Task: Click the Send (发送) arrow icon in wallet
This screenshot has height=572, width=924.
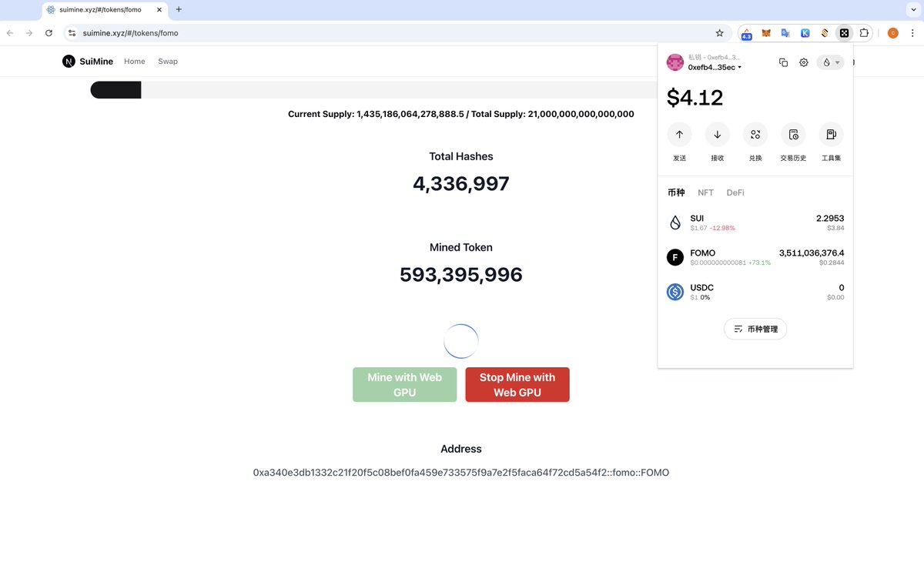Action: click(679, 135)
